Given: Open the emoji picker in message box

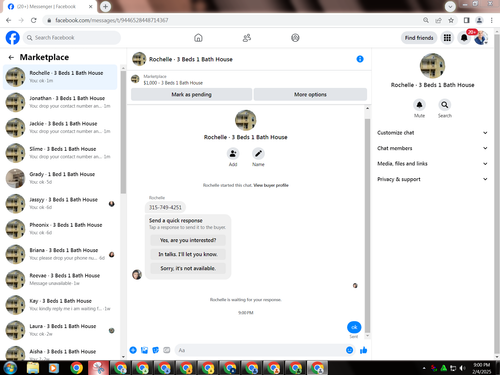Looking at the screenshot, I should pos(349,350).
